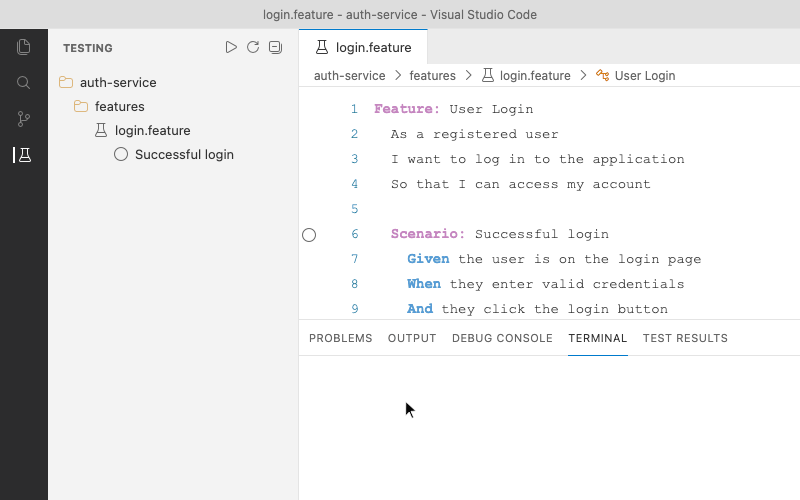Click the And keyword on line 9
The height and width of the screenshot is (500, 800).
coord(420,309)
